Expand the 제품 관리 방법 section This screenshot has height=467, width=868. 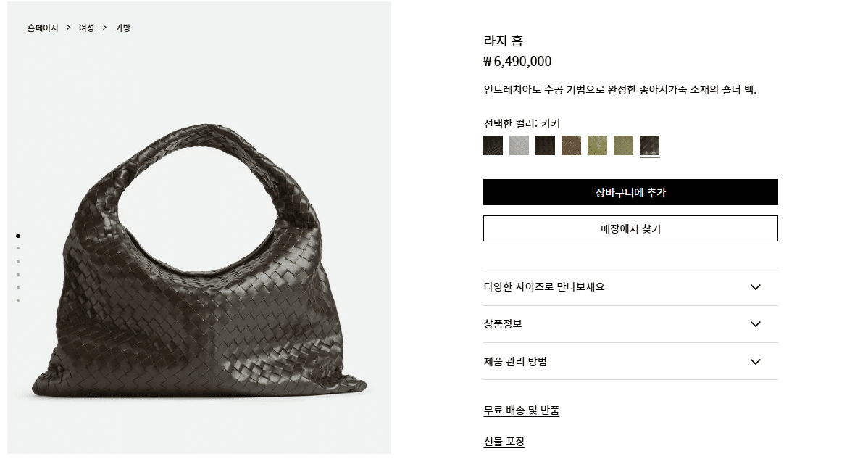630,361
